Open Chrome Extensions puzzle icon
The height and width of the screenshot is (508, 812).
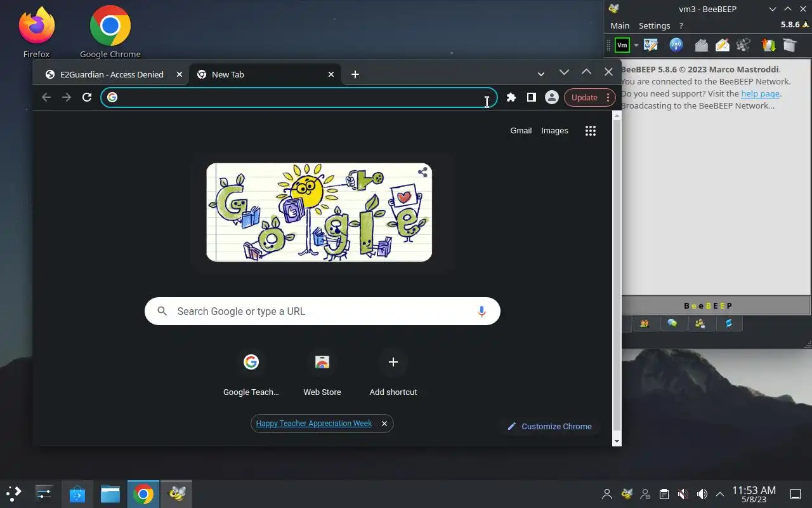click(511, 97)
